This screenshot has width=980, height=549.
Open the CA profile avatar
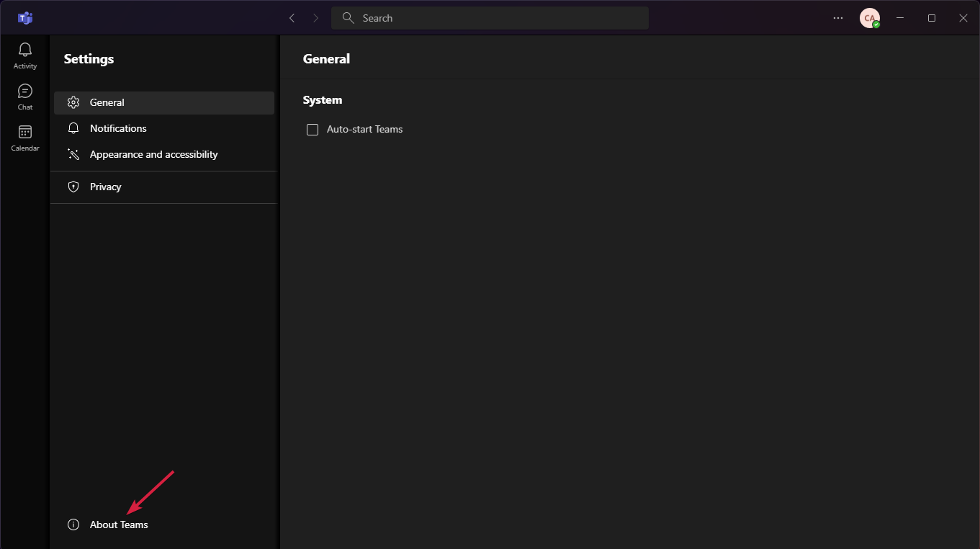870,18
